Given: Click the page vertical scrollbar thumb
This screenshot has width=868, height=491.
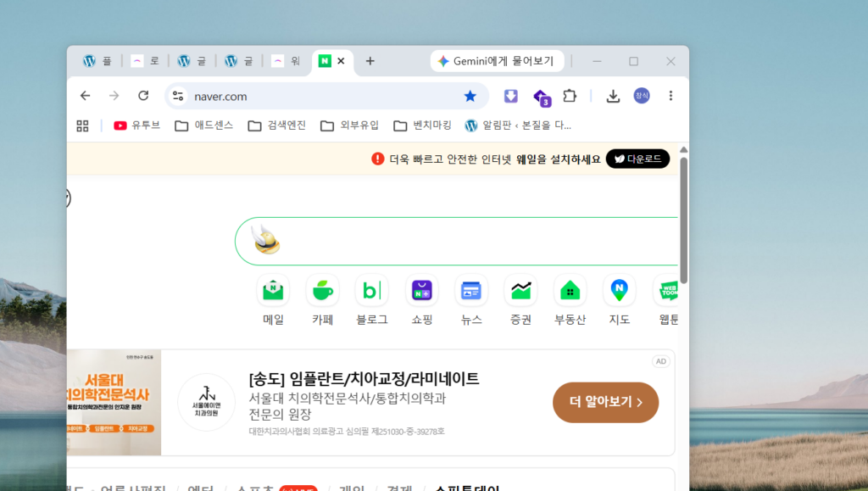Looking at the screenshot, I should coord(684,220).
